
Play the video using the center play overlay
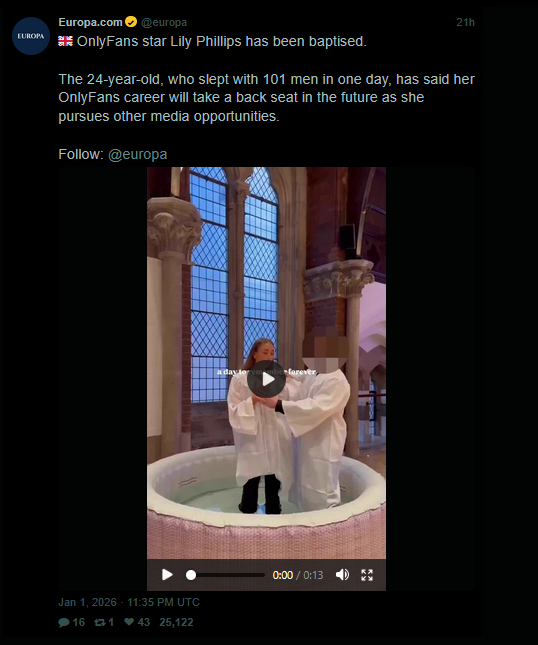point(267,379)
